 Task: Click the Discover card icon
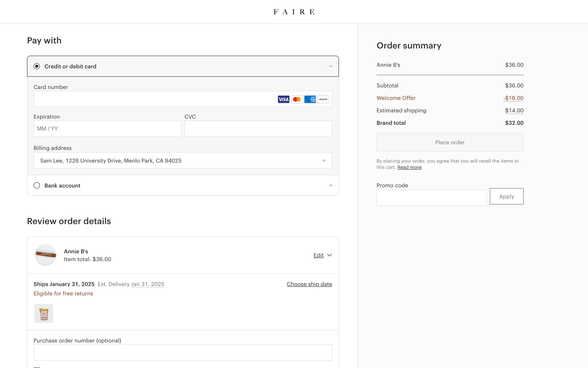pyautogui.click(x=323, y=99)
